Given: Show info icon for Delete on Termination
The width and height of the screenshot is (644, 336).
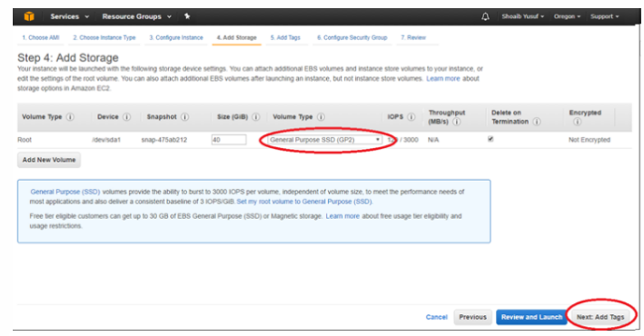Looking at the screenshot, I should [537, 122].
